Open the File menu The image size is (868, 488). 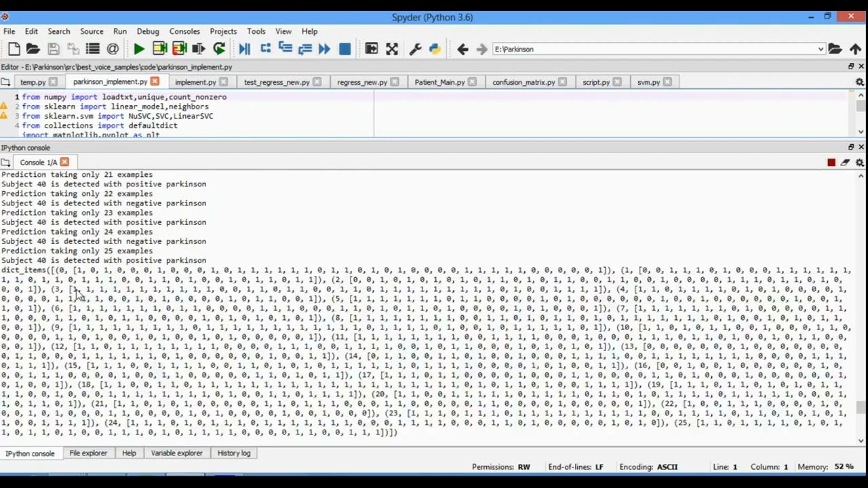click(9, 31)
